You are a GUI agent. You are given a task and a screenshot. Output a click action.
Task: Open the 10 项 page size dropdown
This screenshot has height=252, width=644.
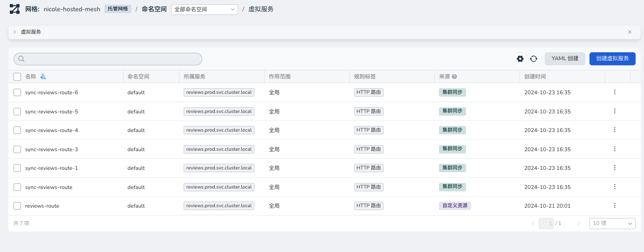[x=612, y=224]
